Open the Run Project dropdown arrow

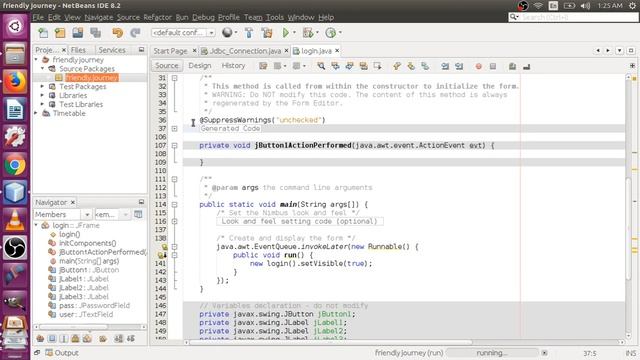(x=294, y=33)
